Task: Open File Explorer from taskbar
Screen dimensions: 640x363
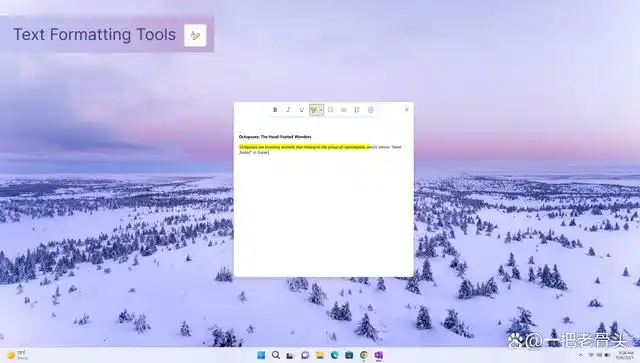Action: [x=320, y=355]
